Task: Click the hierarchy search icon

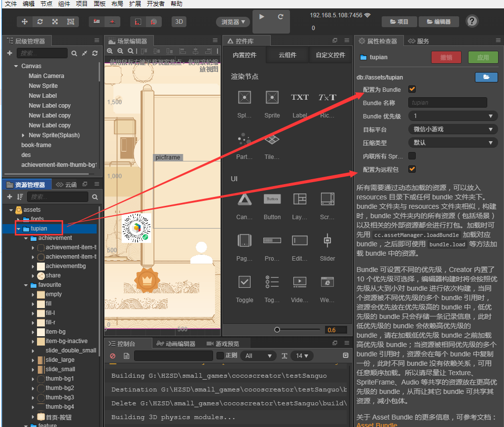Action: click(x=74, y=53)
